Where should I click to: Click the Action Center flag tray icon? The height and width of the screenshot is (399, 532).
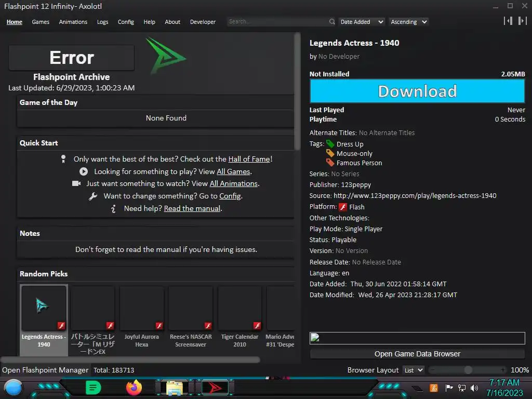point(449,388)
